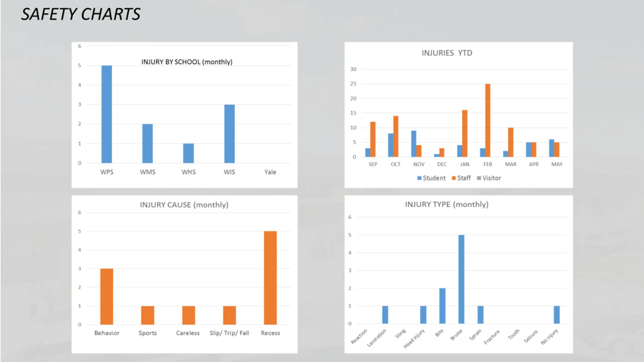Select the Bite bar in Injury Type chart

click(442, 306)
